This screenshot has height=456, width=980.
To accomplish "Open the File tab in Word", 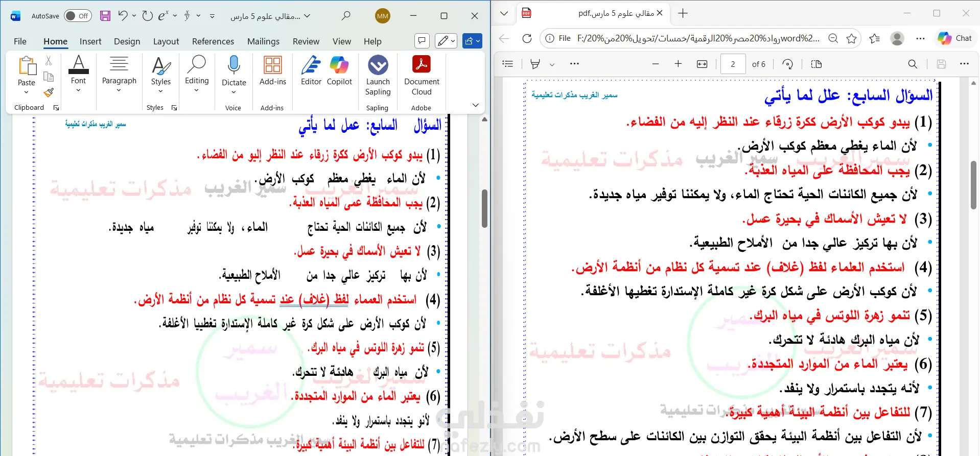I will (20, 41).
